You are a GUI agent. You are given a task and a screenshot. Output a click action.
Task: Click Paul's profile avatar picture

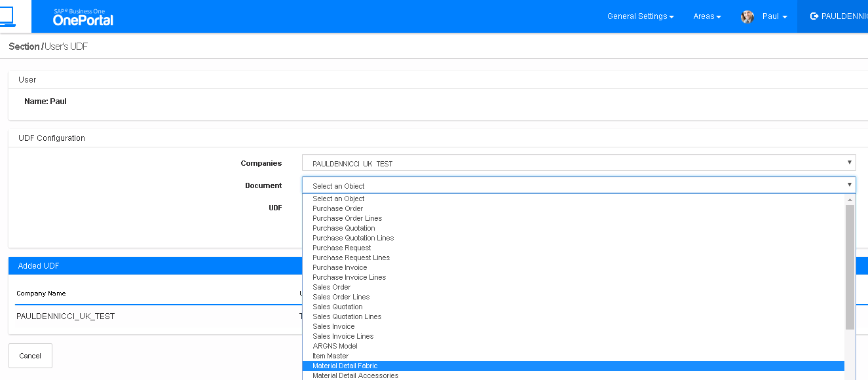click(747, 16)
